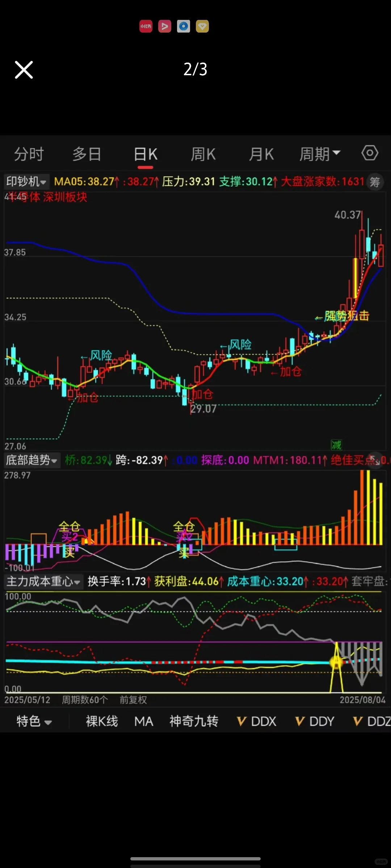Select the DDX indicator

click(x=257, y=721)
